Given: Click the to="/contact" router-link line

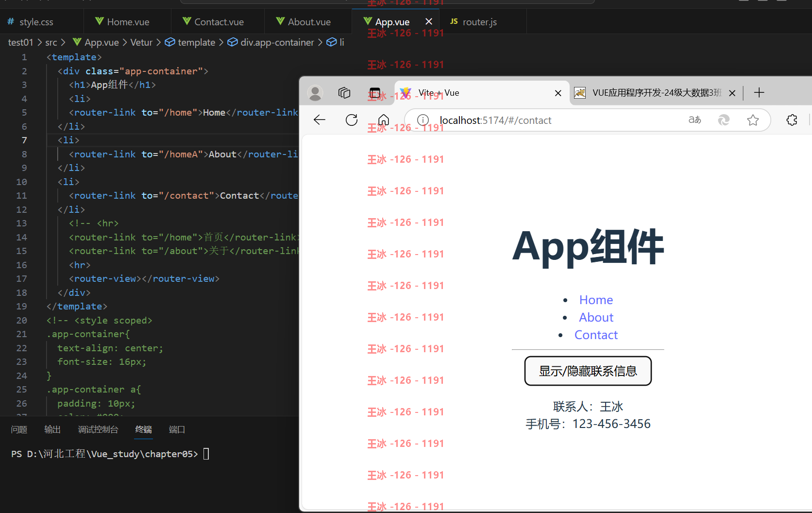Looking at the screenshot, I should coord(184,195).
